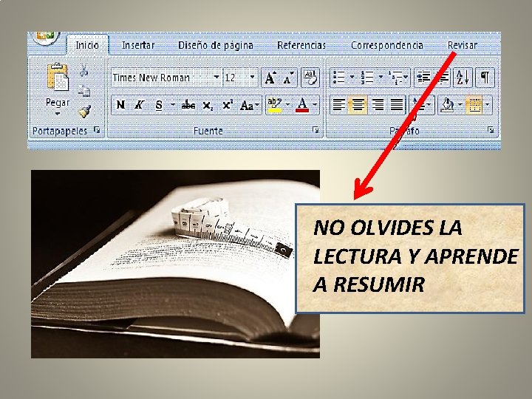Open the Pegar paste options arrow
This screenshot has height=399, width=532.
click(x=58, y=114)
